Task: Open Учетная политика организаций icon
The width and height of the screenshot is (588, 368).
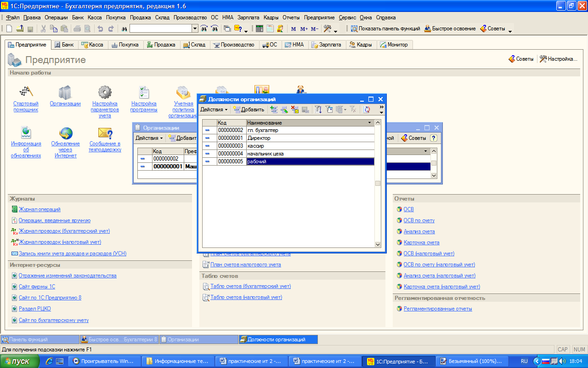Action: click(183, 92)
